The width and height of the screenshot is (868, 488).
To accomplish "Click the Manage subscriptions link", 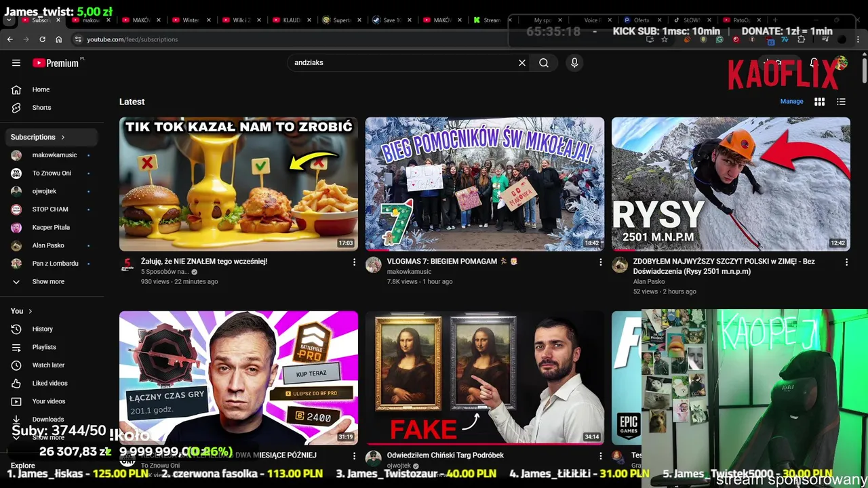I will (791, 102).
